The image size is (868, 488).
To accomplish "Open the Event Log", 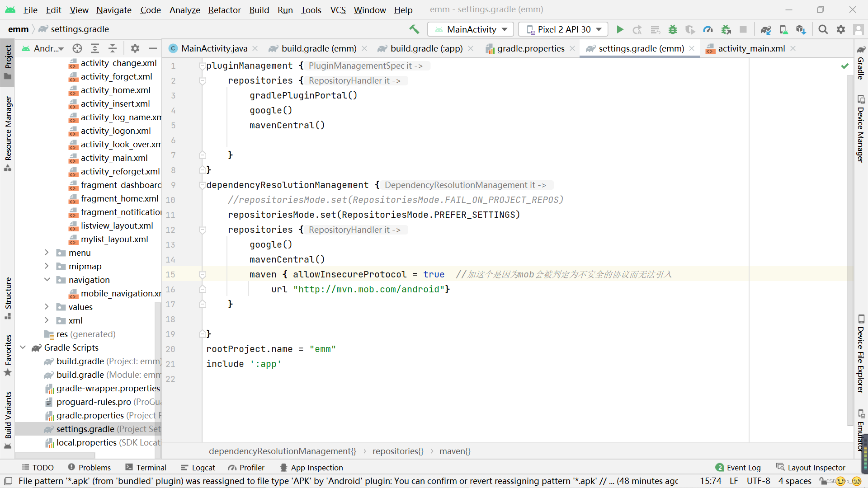I will tap(738, 468).
